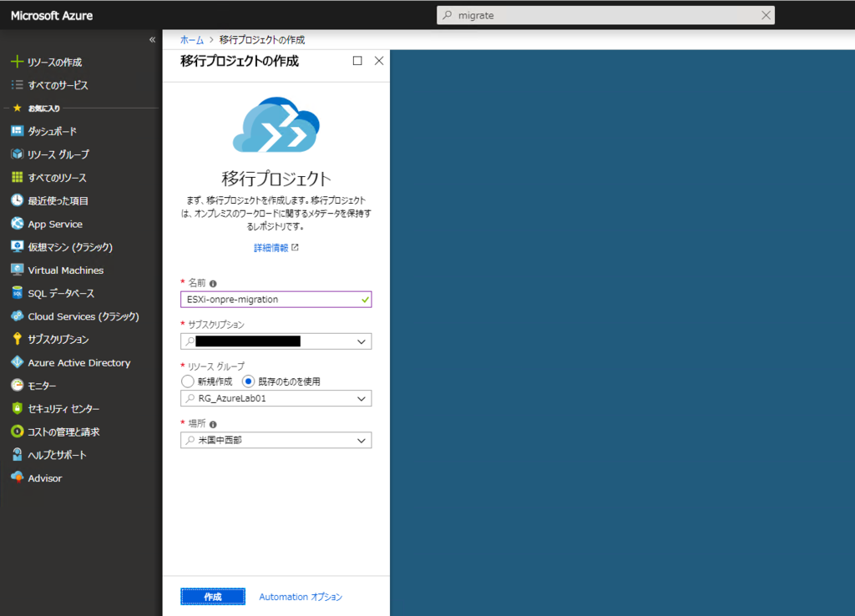Click the 移行プロジェクト heading text
Image resolution: width=855 pixels, height=616 pixels.
tap(276, 179)
